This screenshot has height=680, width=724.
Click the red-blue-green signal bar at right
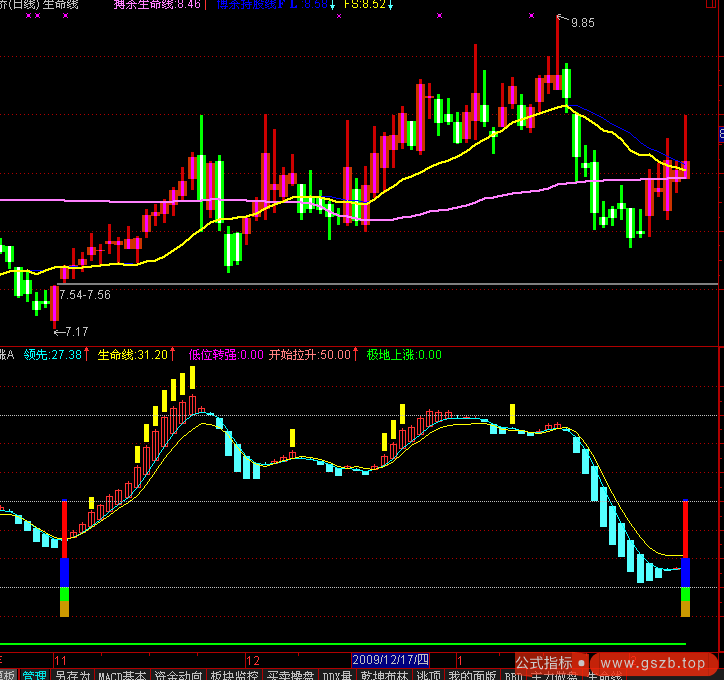pyautogui.click(x=685, y=560)
